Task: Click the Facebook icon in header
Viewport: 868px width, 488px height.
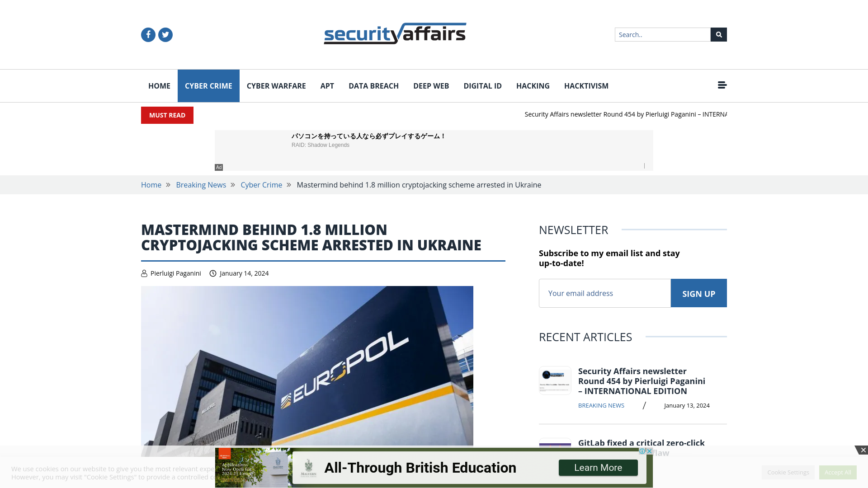Action: (148, 34)
